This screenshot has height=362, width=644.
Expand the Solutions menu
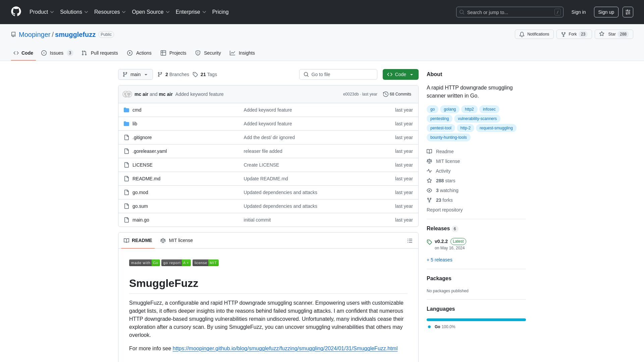pyautogui.click(x=74, y=12)
